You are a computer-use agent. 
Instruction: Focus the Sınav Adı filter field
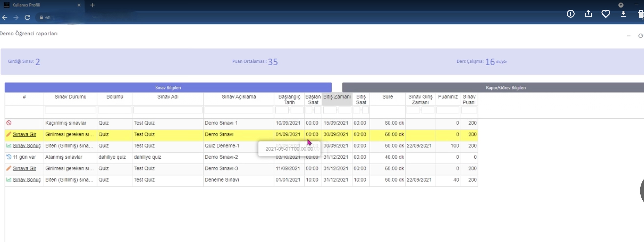168,110
